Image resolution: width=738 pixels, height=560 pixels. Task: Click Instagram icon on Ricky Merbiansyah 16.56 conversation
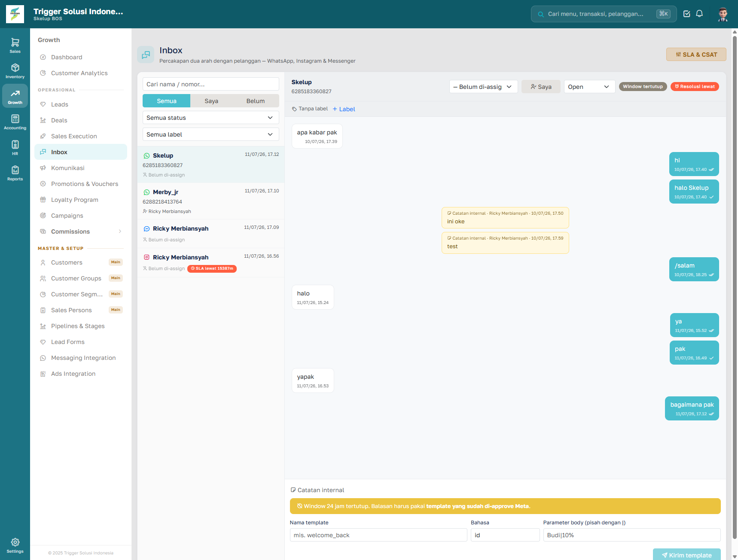tap(146, 257)
